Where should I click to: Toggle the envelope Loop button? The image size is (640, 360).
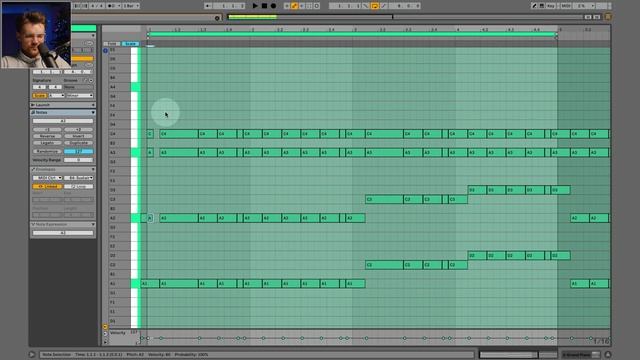point(79,187)
